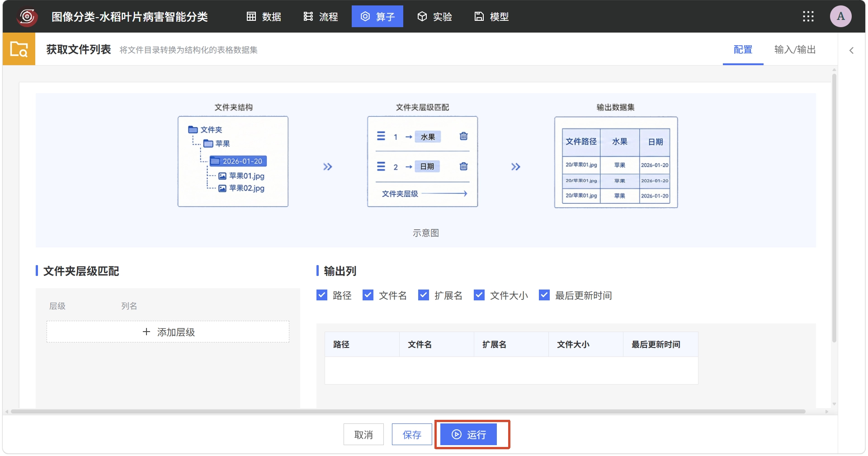Open the 数据 tab

pyautogui.click(x=264, y=17)
